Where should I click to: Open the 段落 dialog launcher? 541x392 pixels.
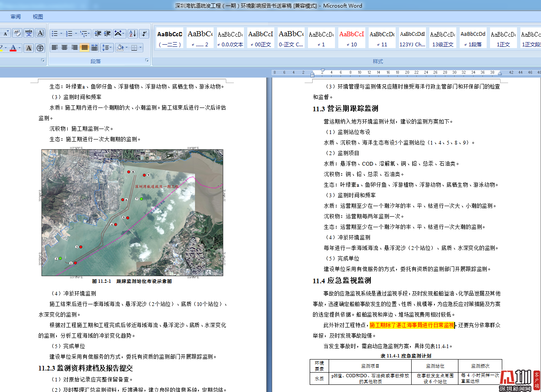[x=147, y=61]
